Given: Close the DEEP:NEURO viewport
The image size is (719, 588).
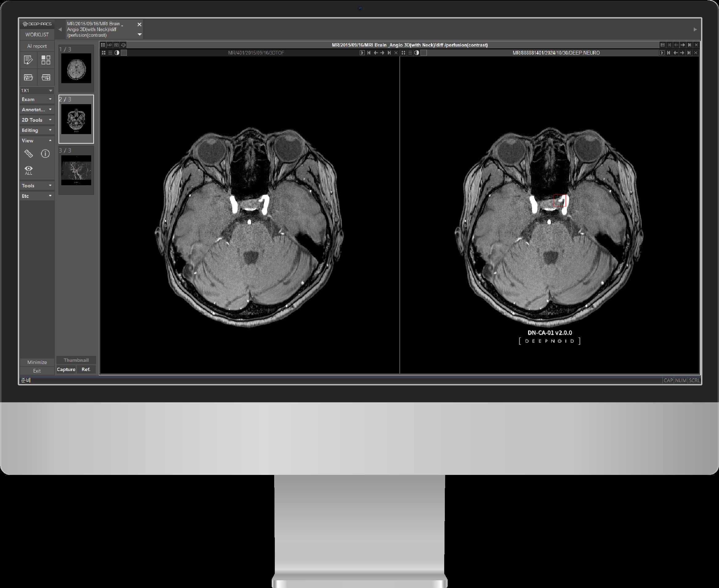Looking at the screenshot, I should pos(696,53).
